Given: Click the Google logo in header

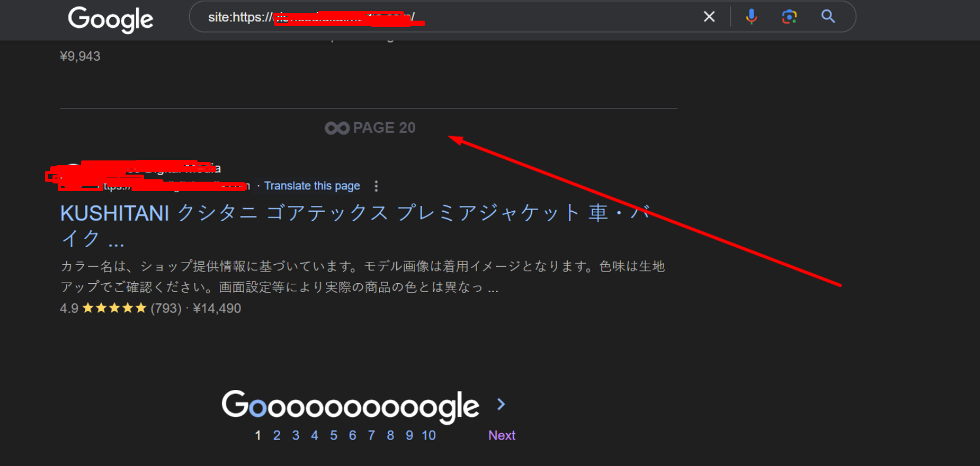Looking at the screenshot, I should click(110, 19).
